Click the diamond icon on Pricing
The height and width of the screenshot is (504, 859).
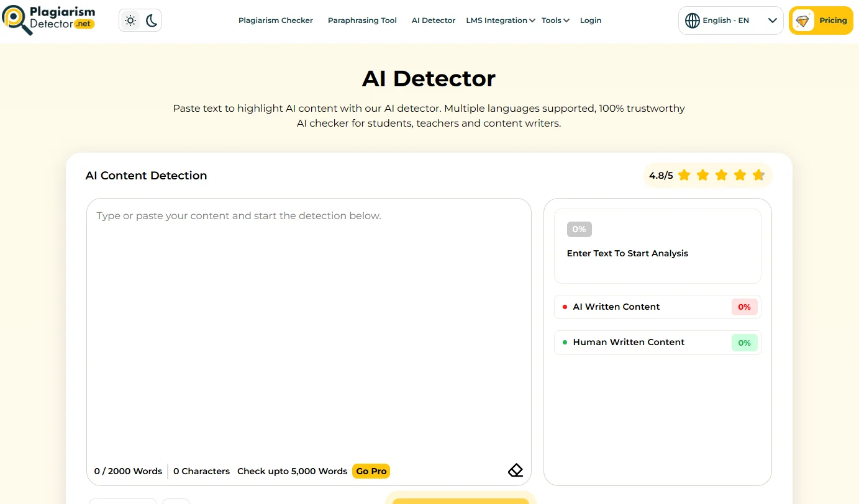(x=803, y=20)
